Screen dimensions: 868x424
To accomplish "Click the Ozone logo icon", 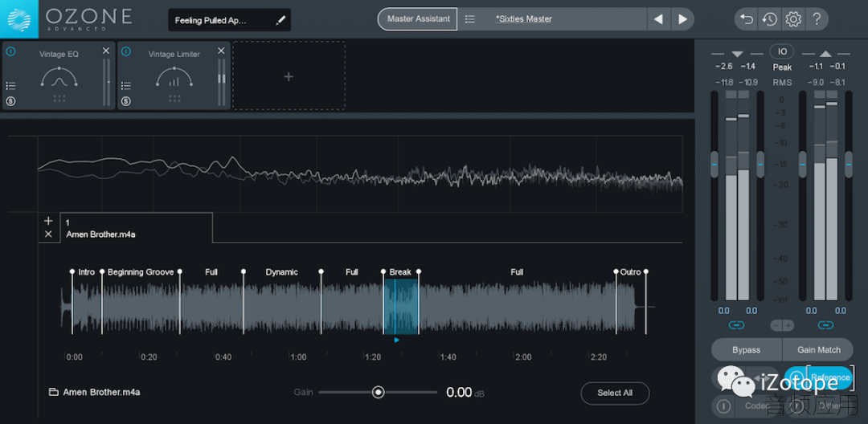I will [18, 18].
